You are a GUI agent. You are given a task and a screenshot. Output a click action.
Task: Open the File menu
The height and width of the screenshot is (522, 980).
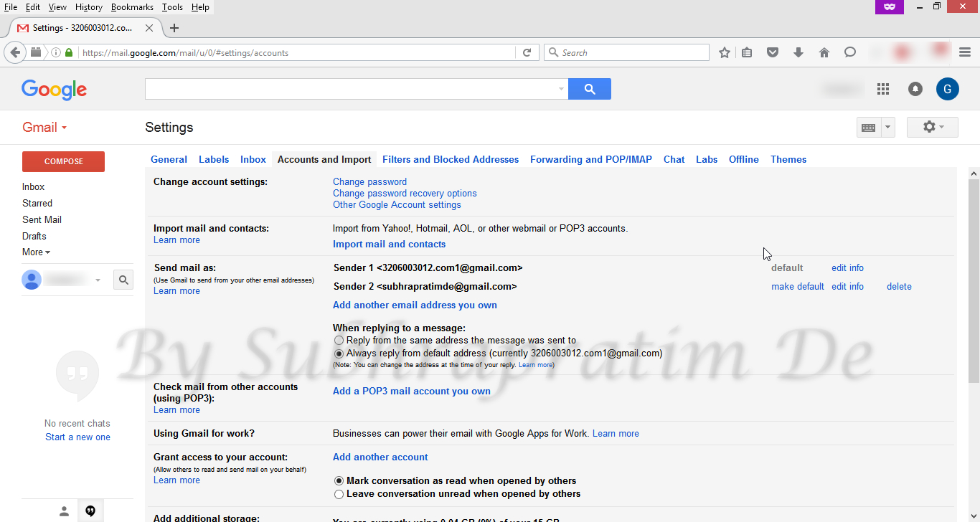click(11, 6)
